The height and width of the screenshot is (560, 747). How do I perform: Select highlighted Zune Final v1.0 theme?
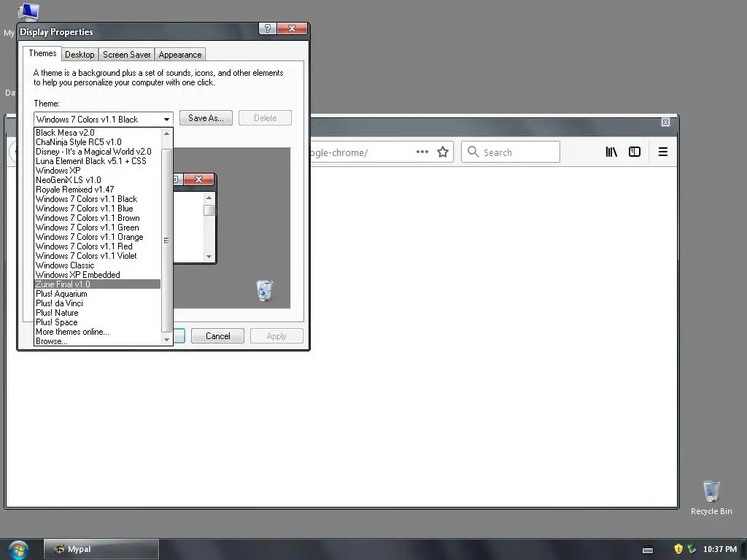(98, 284)
